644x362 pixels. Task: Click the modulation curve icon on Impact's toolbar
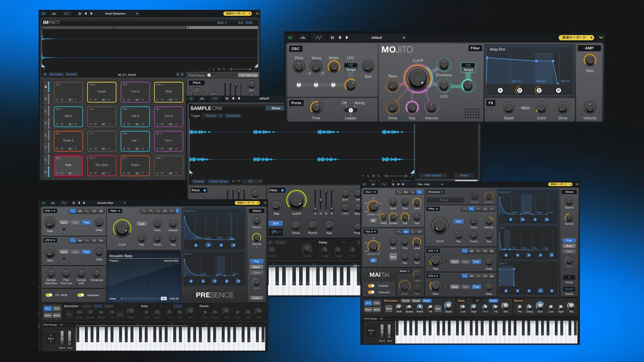(66, 14)
